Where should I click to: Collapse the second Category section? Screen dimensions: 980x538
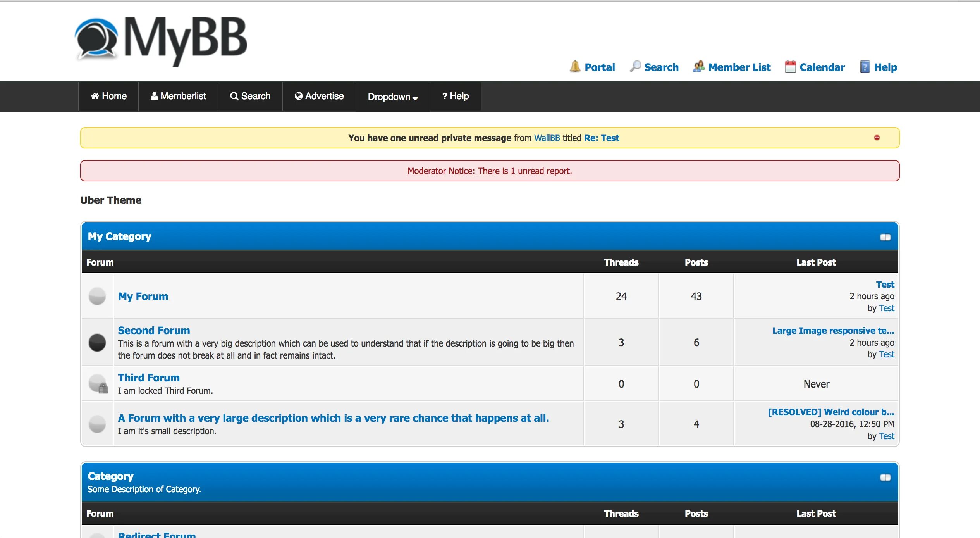click(885, 478)
